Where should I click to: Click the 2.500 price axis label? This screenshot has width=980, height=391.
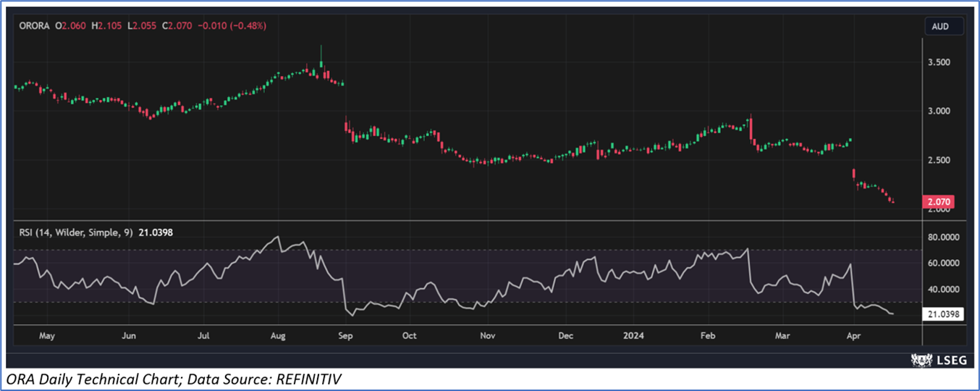click(x=938, y=159)
